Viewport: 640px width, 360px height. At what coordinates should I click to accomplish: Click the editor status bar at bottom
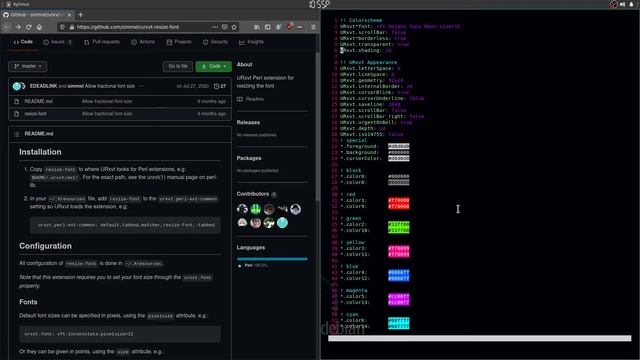click(x=480, y=338)
